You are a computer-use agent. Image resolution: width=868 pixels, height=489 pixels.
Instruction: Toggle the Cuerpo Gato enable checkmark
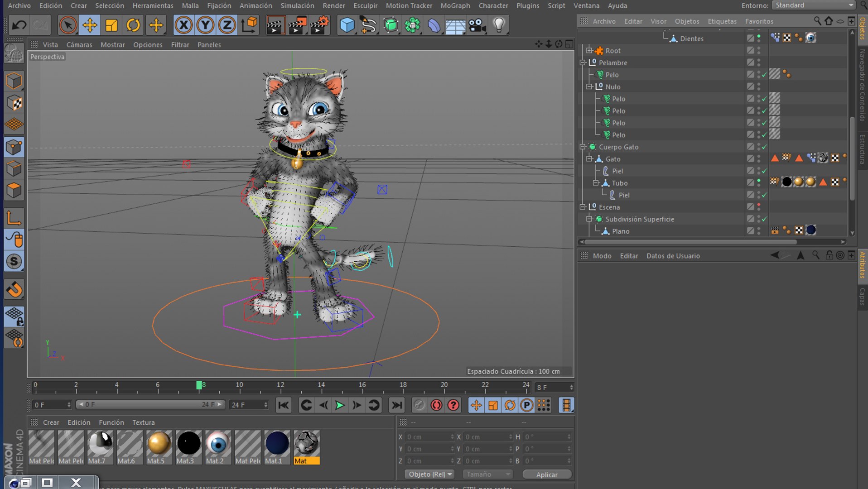click(x=765, y=147)
